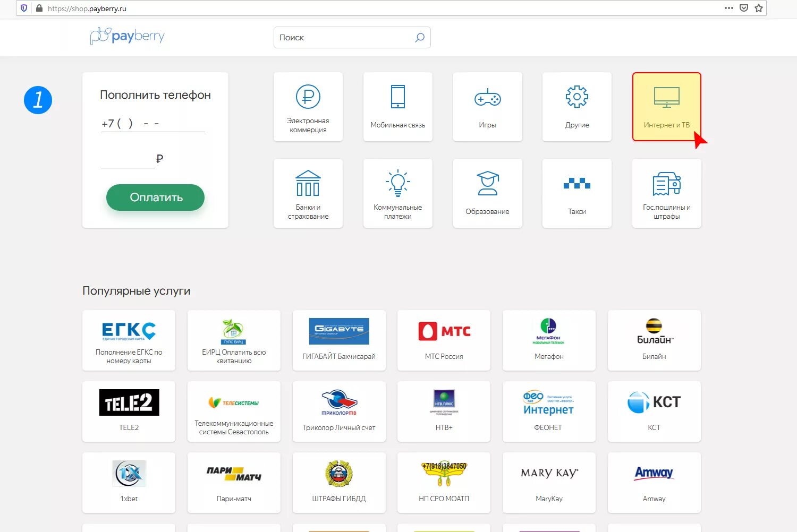Choose the Интернет и ТВ category
This screenshot has height=532, width=797.
[667, 107]
